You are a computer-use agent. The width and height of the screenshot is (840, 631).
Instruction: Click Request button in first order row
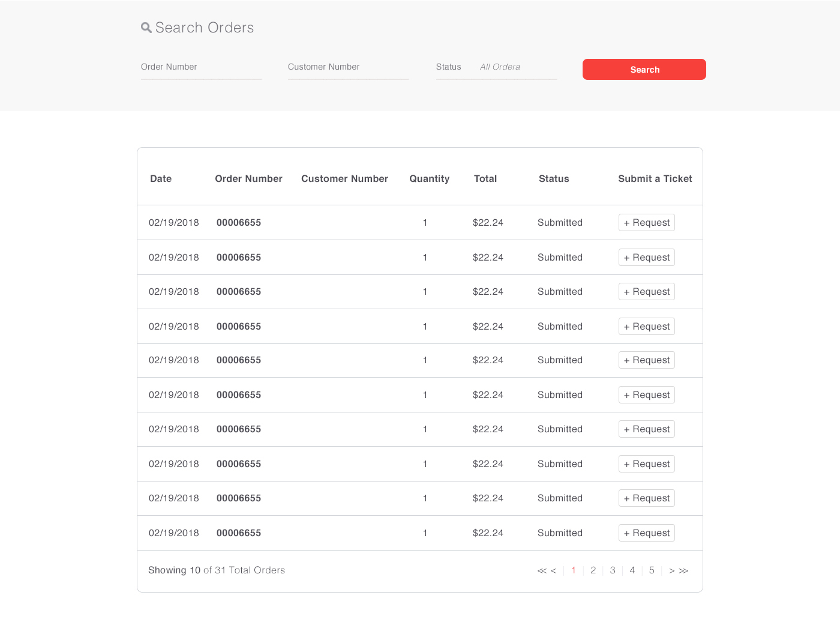point(646,223)
